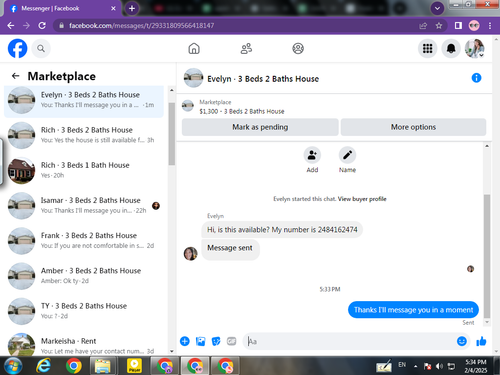Click the taskbar clock showing 5:34 PM

click(x=476, y=366)
